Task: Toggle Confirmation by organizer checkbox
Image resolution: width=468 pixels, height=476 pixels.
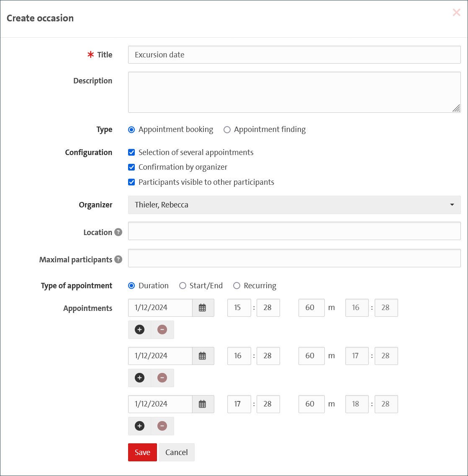Action: tap(131, 167)
